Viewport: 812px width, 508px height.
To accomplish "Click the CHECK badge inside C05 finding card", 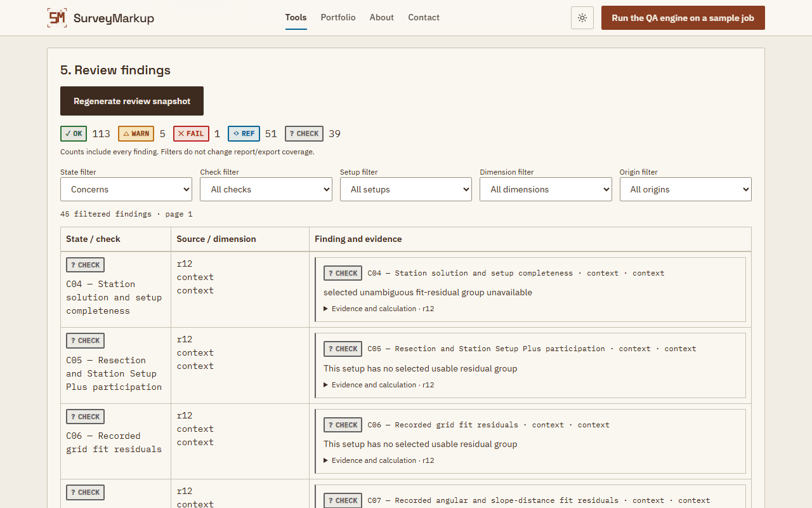I will [x=343, y=349].
